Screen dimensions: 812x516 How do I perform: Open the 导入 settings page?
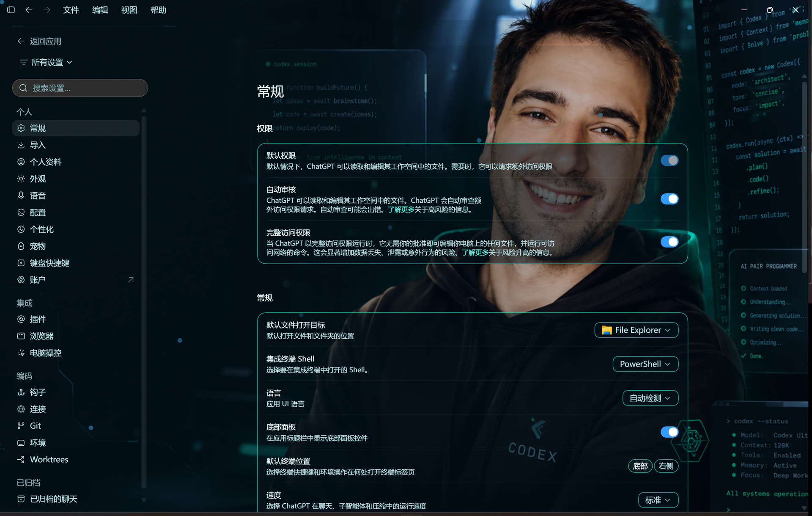76,145
